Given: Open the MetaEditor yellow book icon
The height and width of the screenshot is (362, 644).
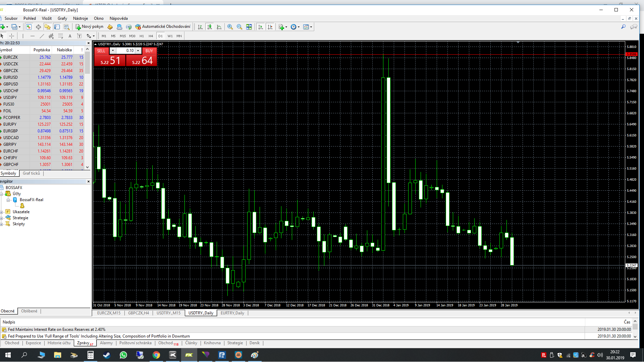Looking at the screenshot, I should (x=110, y=27).
